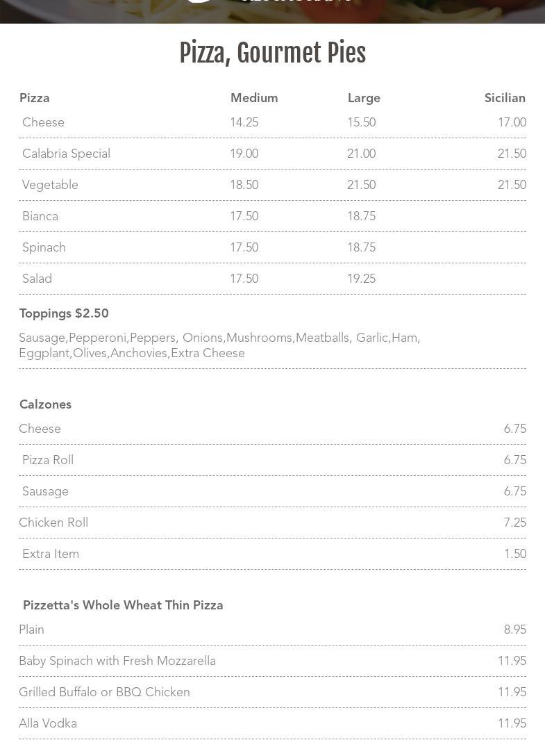
Task: Click the Salad pizza large price 19.25
Action: pos(362,279)
